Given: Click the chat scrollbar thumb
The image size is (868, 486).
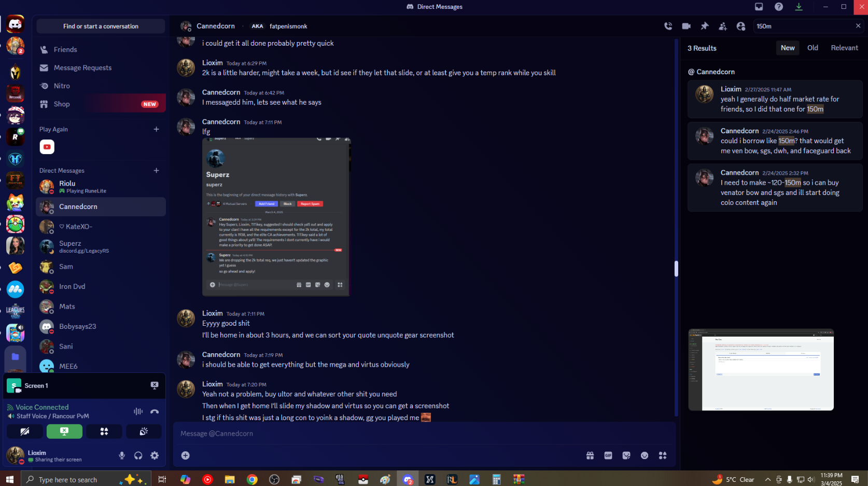Looking at the screenshot, I should click(676, 269).
